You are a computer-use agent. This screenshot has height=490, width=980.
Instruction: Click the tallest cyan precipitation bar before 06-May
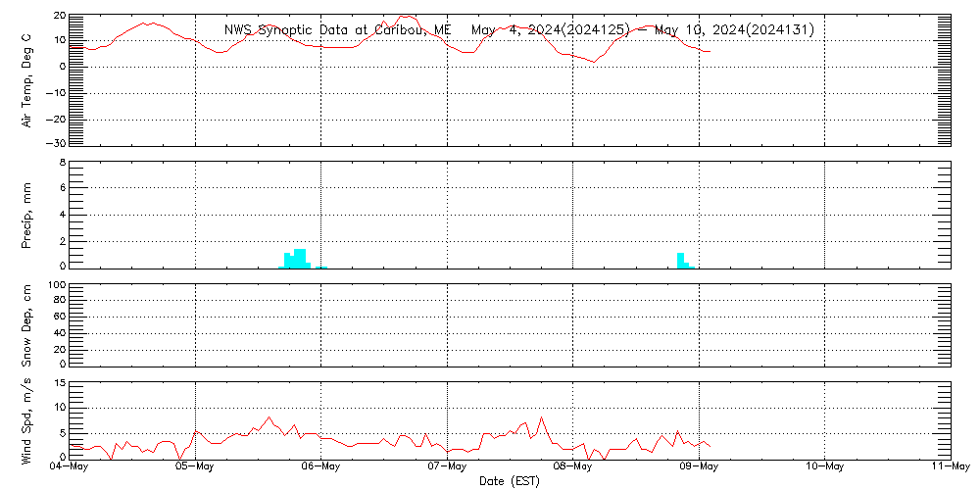click(300, 258)
